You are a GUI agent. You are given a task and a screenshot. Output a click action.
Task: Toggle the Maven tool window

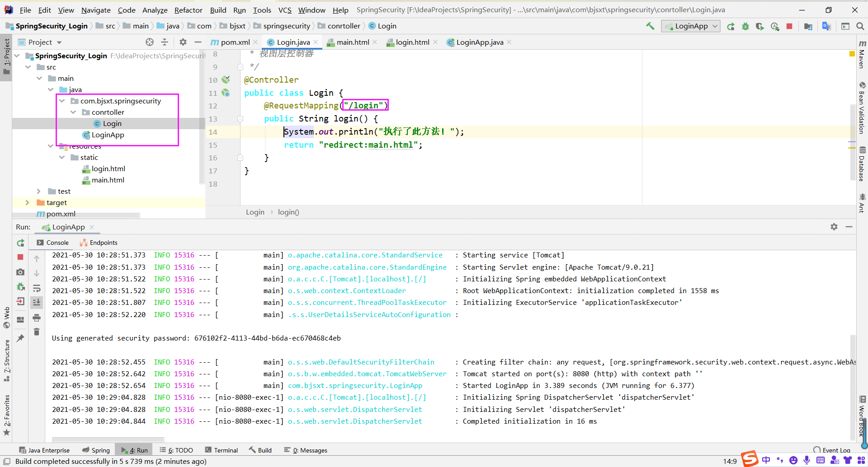(862, 55)
